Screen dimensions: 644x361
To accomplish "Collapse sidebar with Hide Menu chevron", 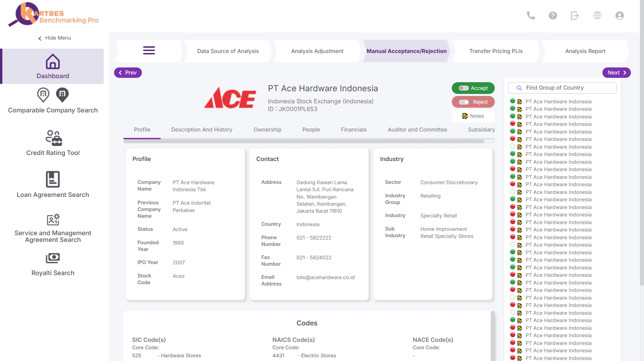I will 40,38.
